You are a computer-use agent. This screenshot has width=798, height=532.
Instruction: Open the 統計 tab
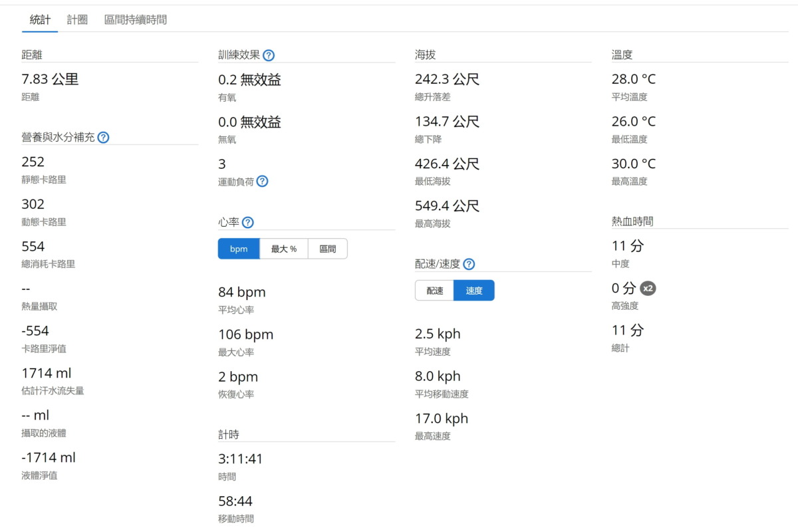click(40, 20)
